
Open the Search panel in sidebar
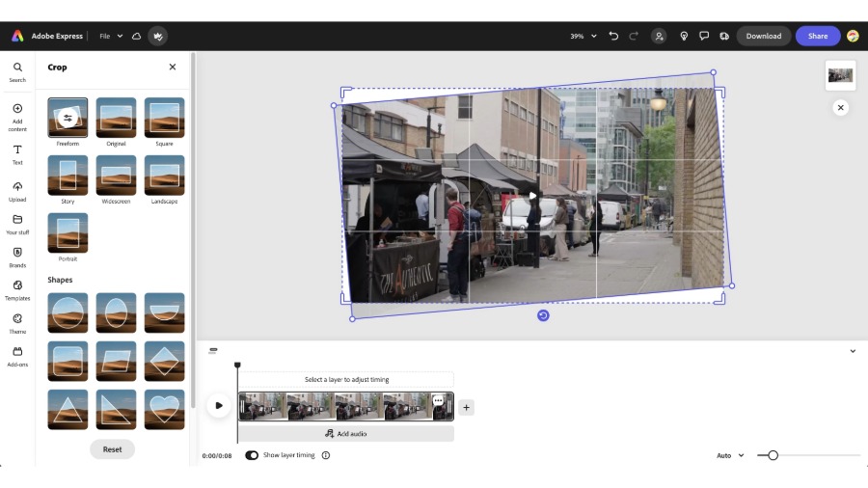pyautogui.click(x=17, y=71)
